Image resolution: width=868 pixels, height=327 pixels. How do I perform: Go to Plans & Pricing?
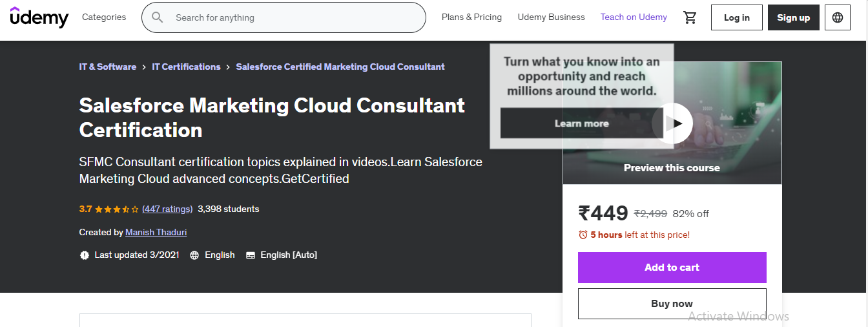coord(471,17)
